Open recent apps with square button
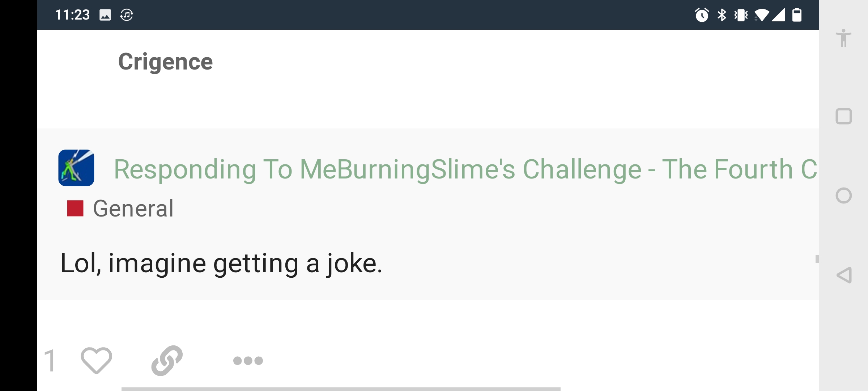 [x=844, y=117]
